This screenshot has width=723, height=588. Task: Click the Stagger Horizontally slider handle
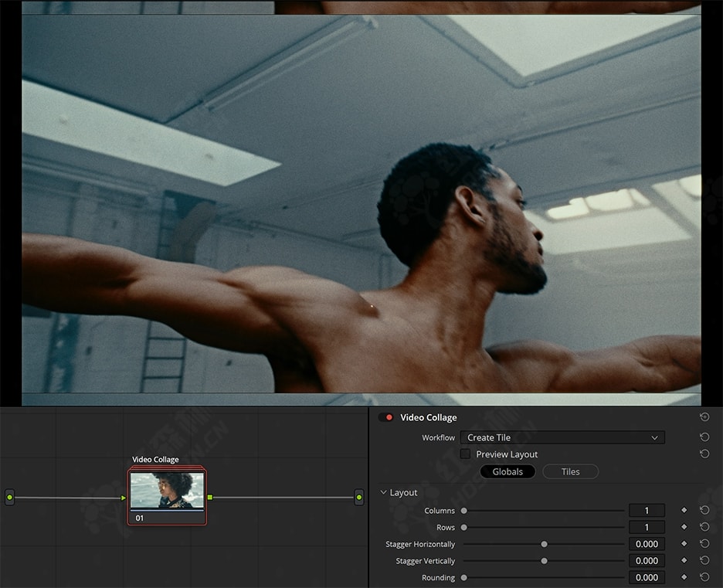tap(544, 544)
